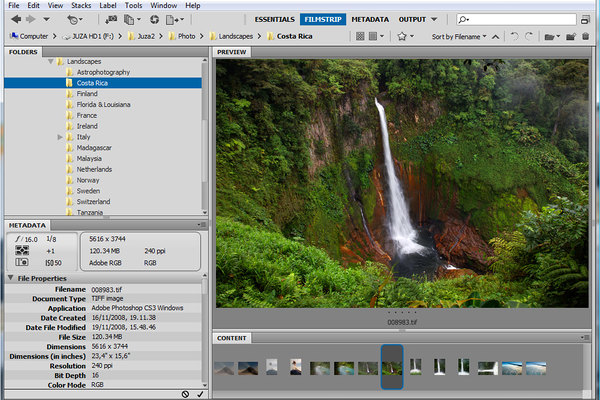
Task: Open the Content panel flyout menu icon
Action: 585,338
